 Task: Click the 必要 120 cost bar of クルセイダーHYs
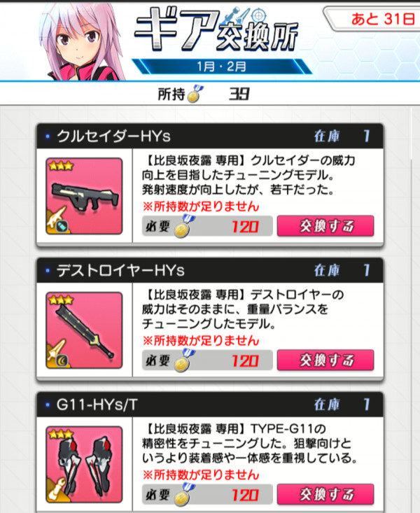(x=207, y=226)
